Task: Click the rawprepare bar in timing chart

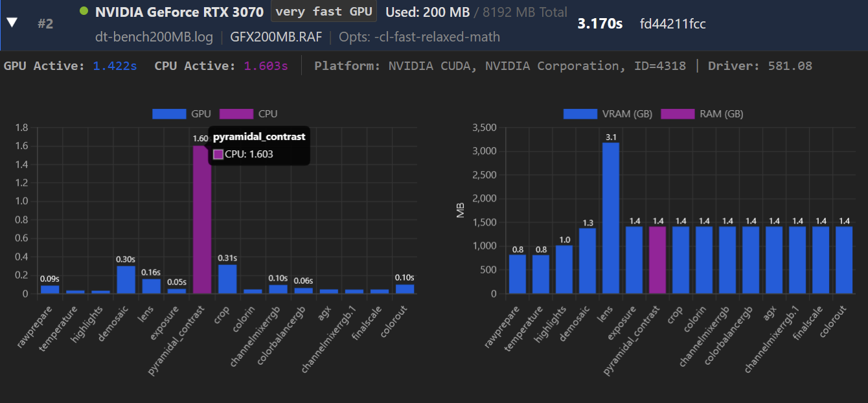Action: tap(50, 289)
